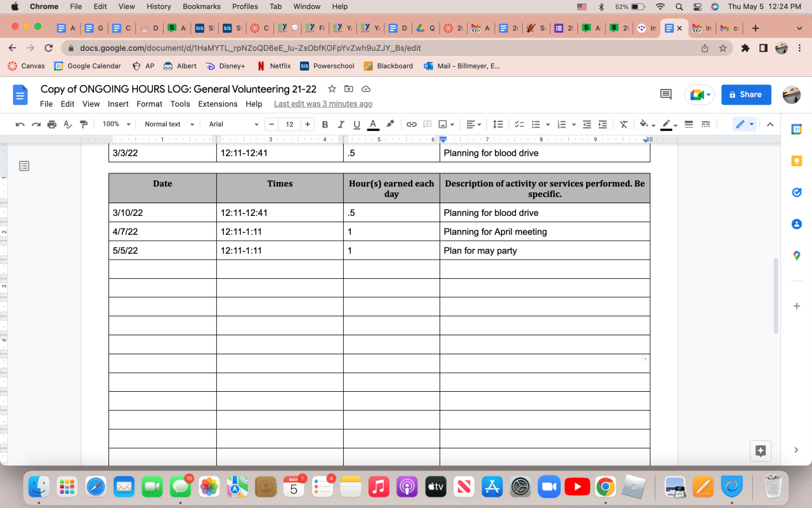Screen dimensions: 812x508
Task: Activate the paint format tool
Action: tap(84, 124)
